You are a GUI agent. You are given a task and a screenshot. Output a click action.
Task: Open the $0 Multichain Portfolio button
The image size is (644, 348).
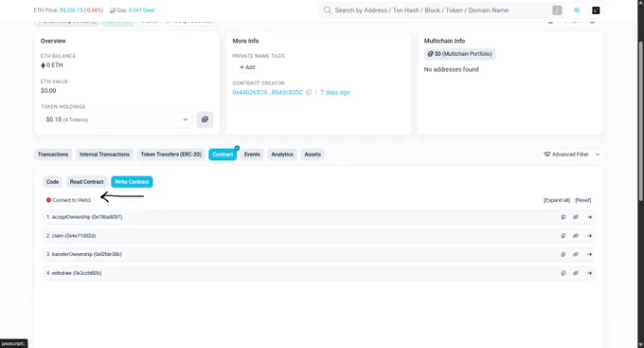459,54
